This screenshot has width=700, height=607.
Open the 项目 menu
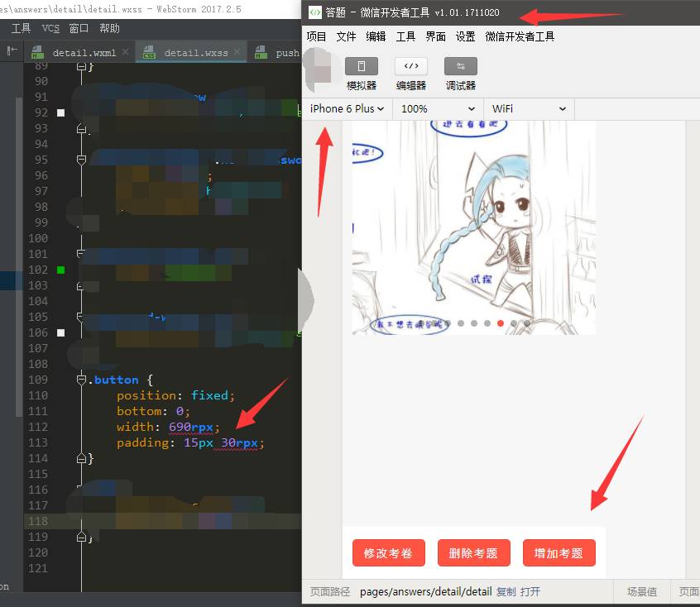(x=316, y=36)
